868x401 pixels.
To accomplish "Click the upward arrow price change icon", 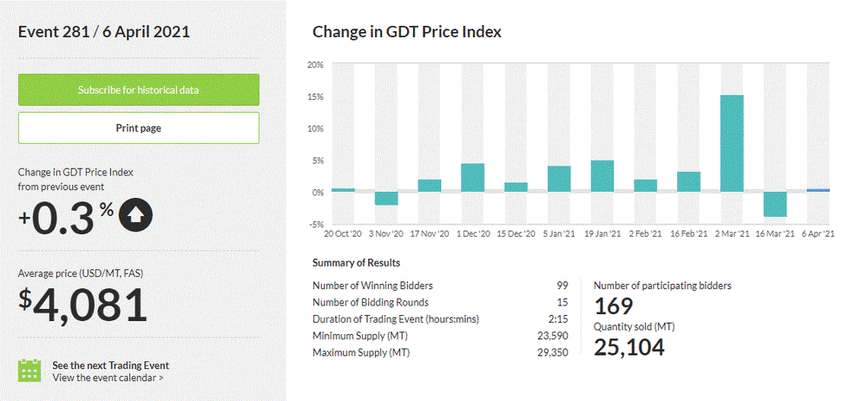I will [x=136, y=215].
